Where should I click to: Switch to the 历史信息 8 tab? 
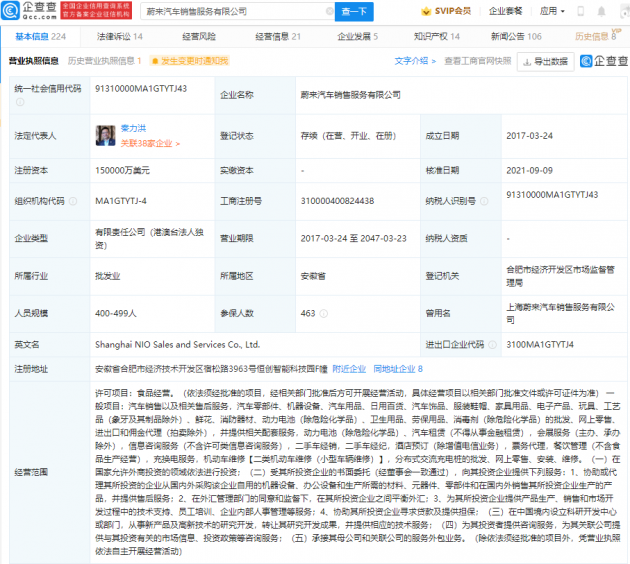595,37
